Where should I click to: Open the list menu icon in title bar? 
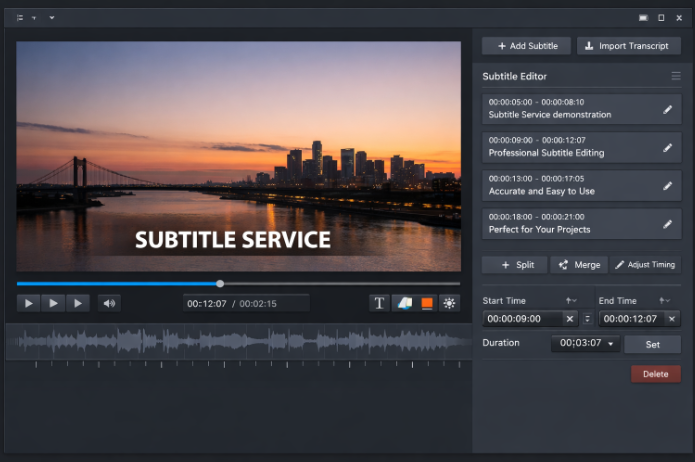coord(20,17)
